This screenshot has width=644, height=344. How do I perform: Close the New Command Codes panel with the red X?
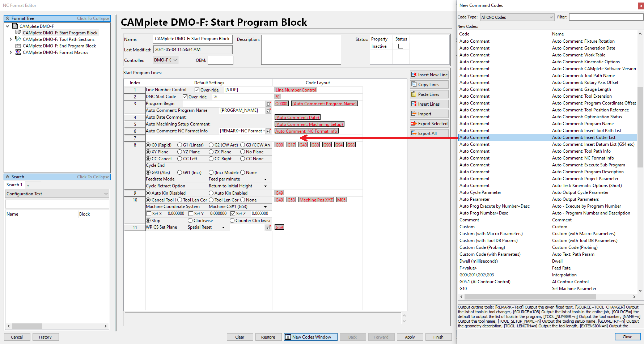pos(641,6)
